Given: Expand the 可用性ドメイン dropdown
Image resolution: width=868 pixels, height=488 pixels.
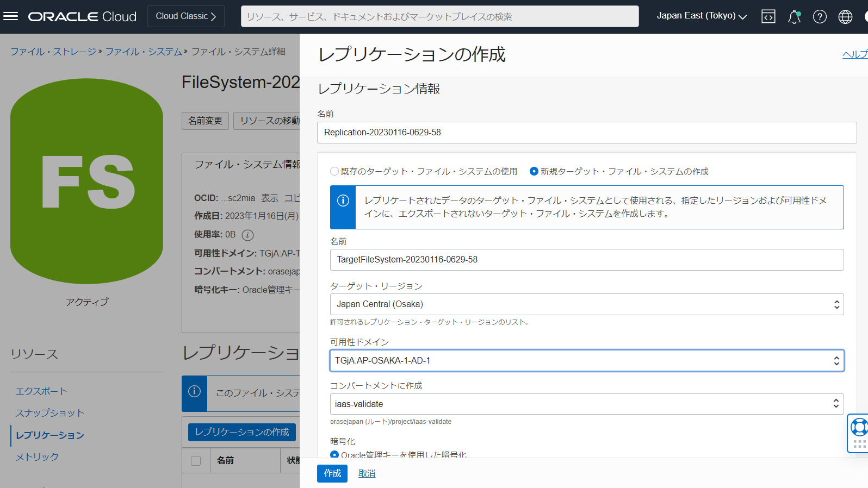Looking at the screenshot, I should tap(586, 361).
